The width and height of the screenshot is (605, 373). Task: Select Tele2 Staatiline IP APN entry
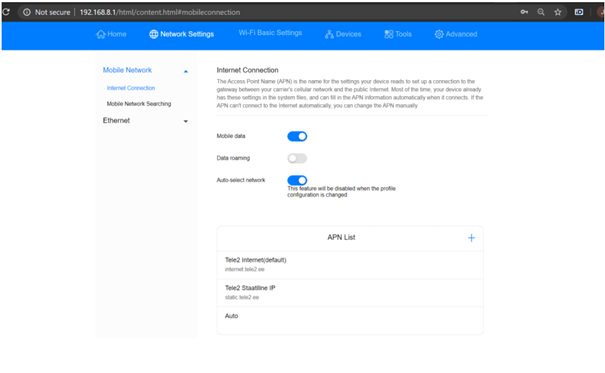(350, 293)
